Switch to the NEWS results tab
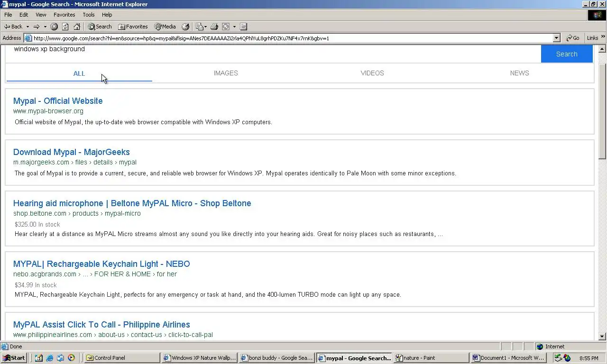The width and height of the screenshot is (607, 364). pyautogui.click(x=519, y=73)
